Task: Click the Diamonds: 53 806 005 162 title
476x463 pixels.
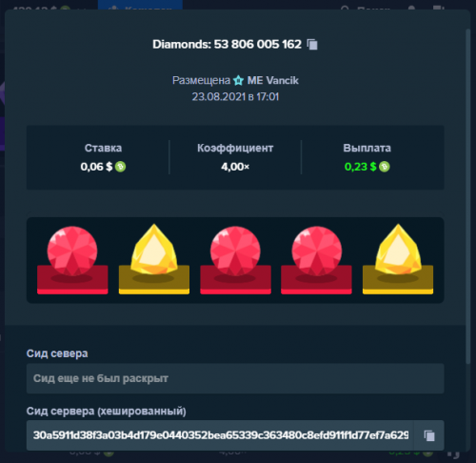Action: 227,45
